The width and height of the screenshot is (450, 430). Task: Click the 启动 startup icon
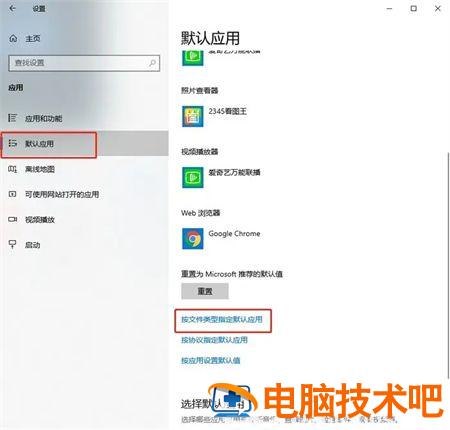pyautogui.click(x=13, y=245)
